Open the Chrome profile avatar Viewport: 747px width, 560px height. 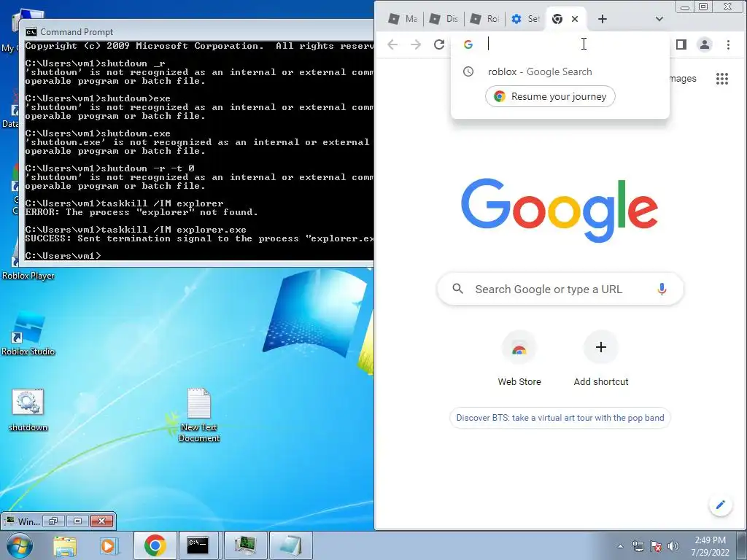[705, 44]
